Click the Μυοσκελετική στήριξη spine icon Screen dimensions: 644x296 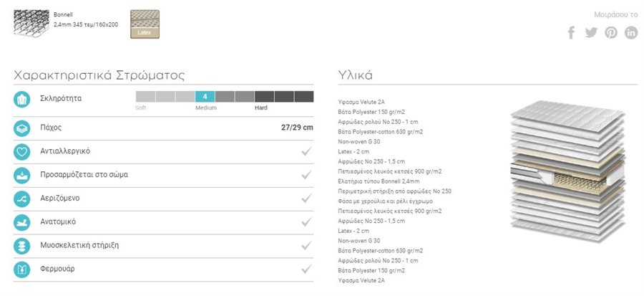coord(21,246)
